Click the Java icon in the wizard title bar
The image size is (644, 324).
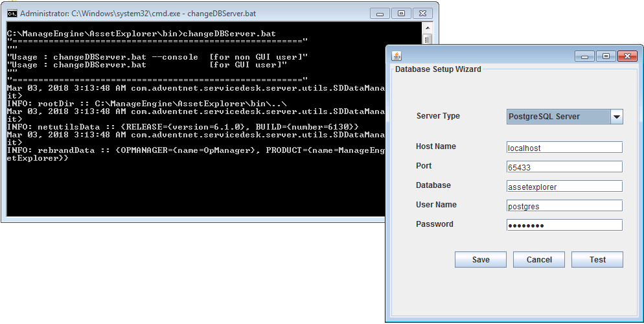tap(397, 56)
